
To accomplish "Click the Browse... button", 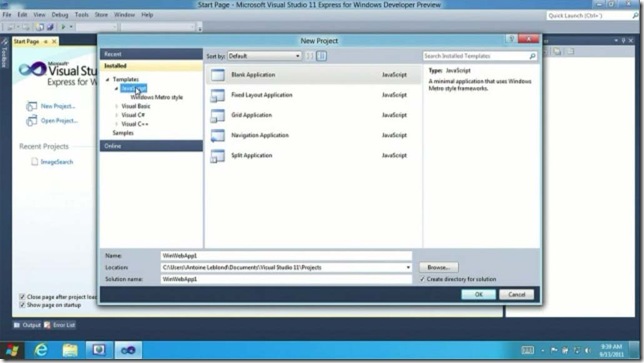I will coord(439,268).
